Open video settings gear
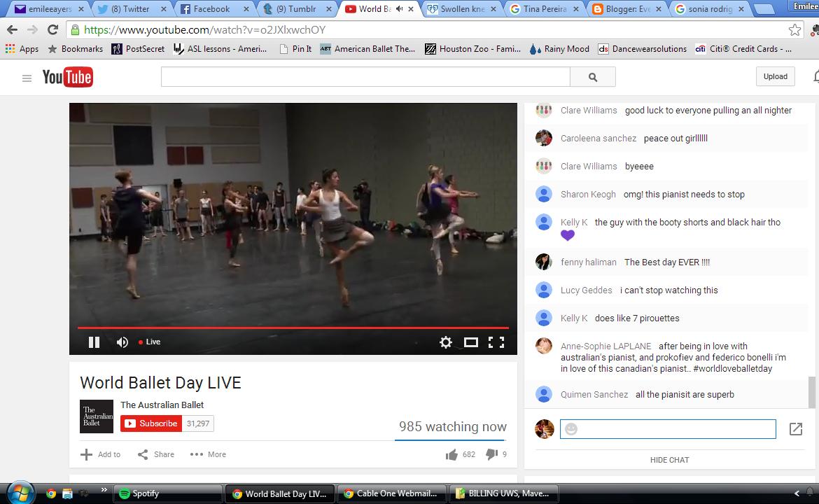819x504 pixels. click(x=445, y=342)
